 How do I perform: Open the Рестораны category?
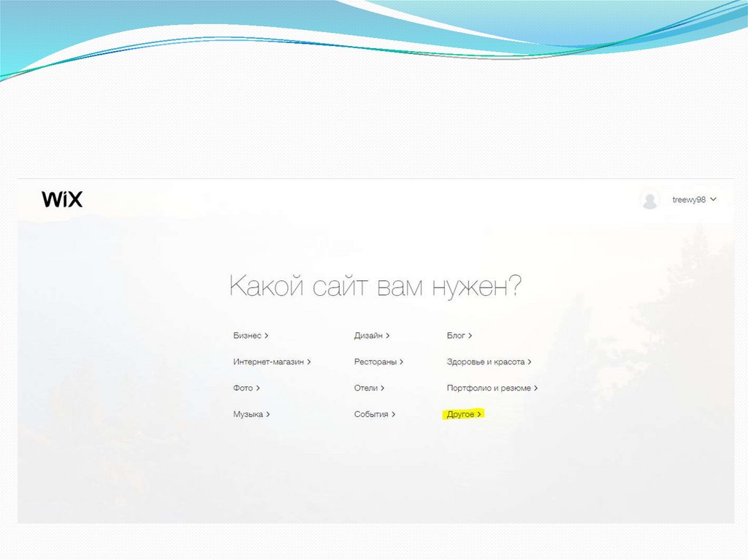pyautogui.click(x=375, y=361)
